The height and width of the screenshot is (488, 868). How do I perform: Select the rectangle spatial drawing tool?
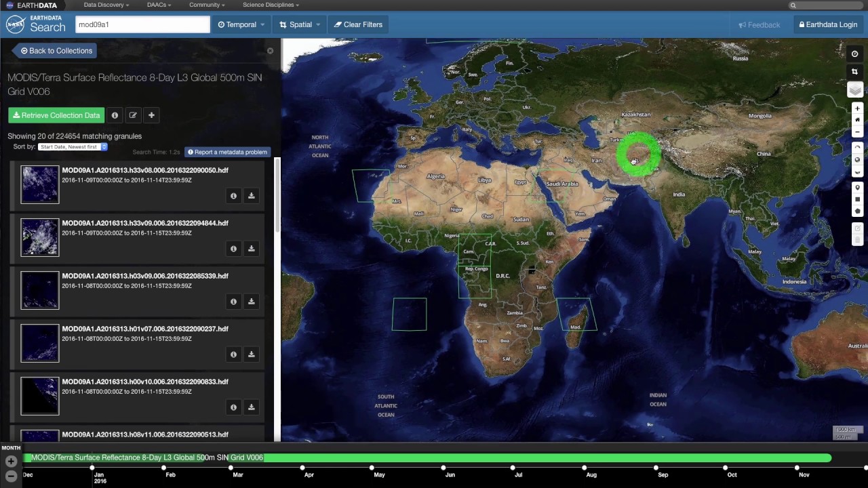(857, 200)
